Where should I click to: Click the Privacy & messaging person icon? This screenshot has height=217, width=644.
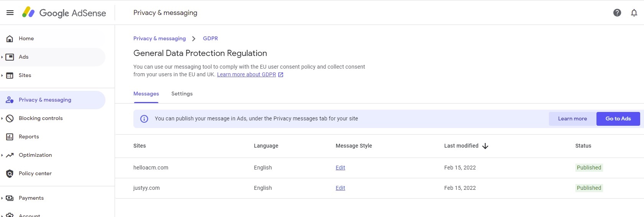(10, 100)
